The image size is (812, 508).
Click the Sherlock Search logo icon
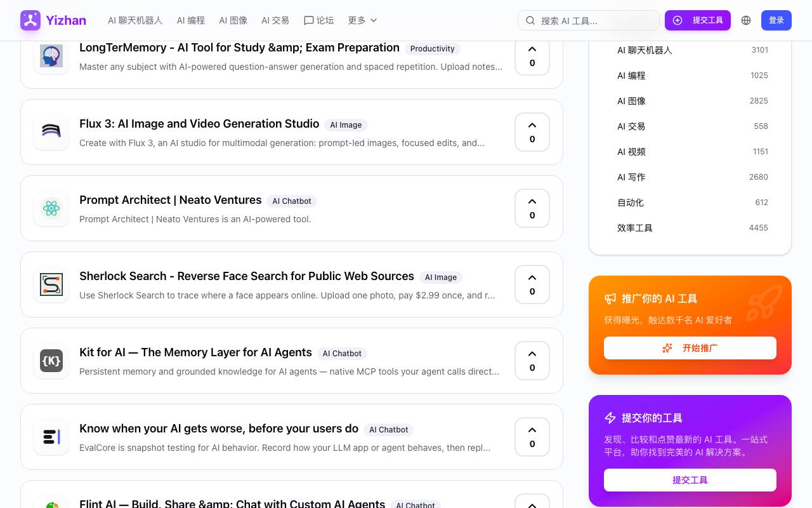click(51, 284)
